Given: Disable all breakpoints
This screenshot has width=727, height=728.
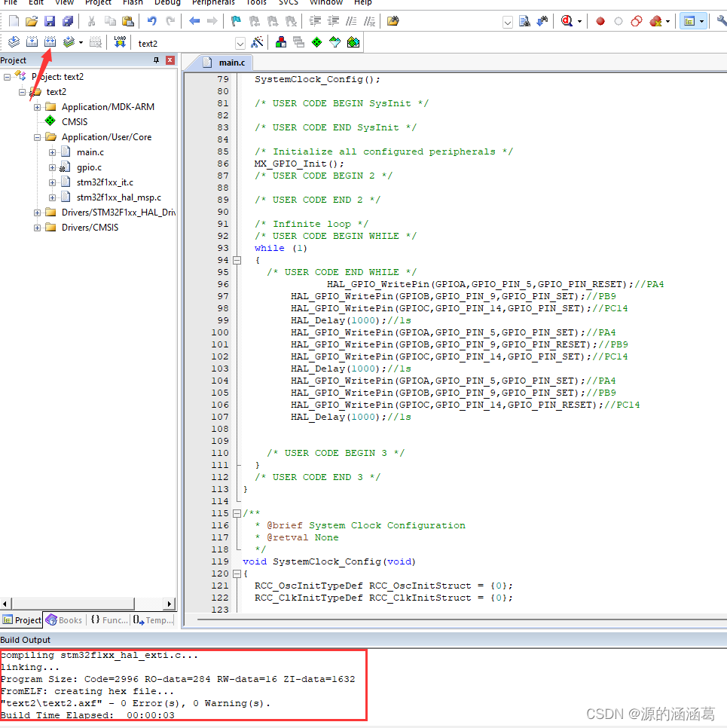Looking at the screenshot, I should (x=637, y=21).
